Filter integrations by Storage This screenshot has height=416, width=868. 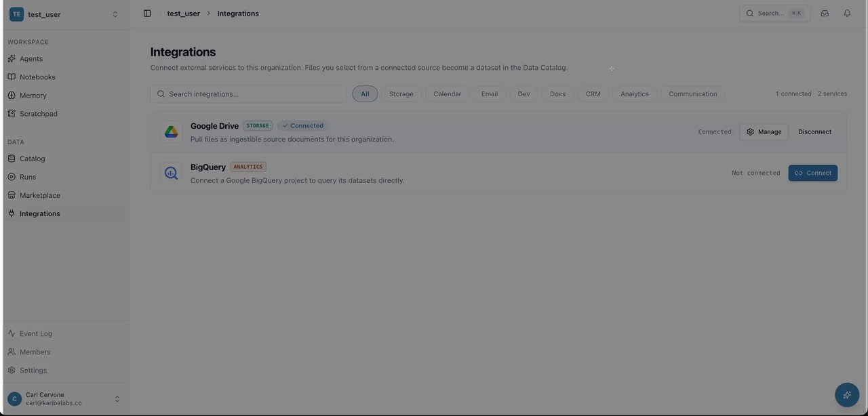click(401, 94)
